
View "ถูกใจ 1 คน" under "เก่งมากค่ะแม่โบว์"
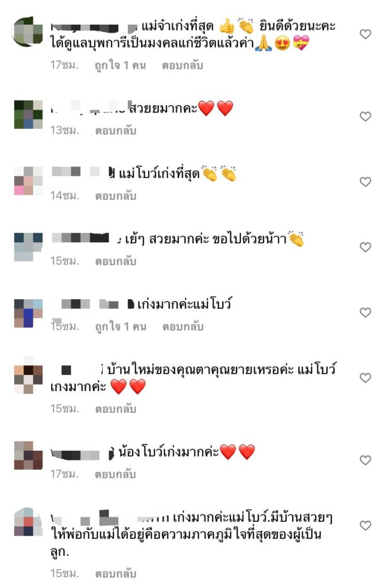121,327
